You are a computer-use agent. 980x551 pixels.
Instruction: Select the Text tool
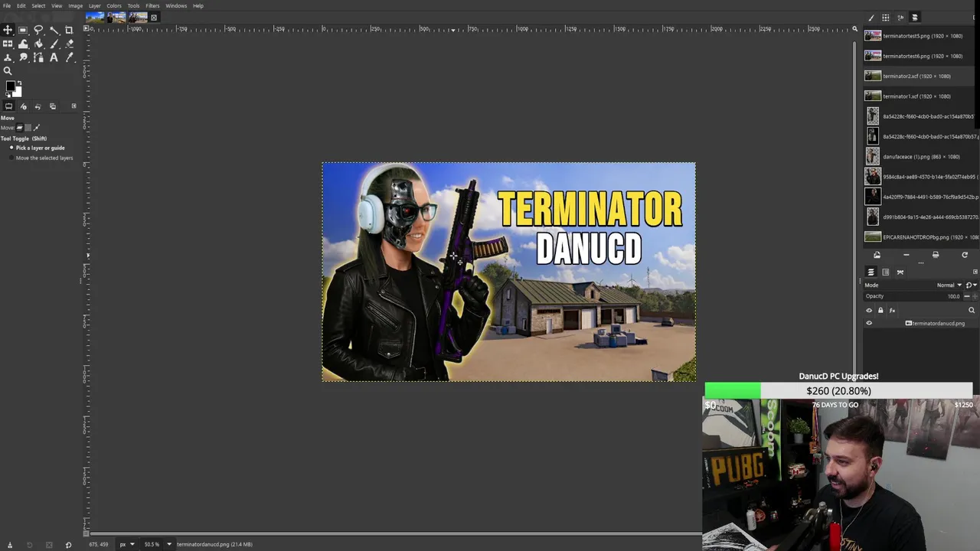[x=54, y=57]
